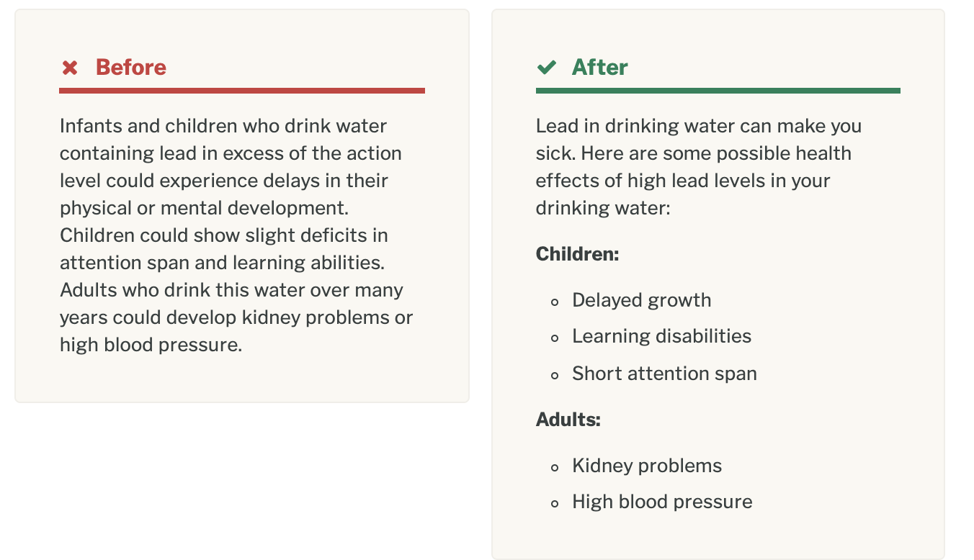
Task: Click the "Short attention span" list item
Action: click(x=664, y=374)
